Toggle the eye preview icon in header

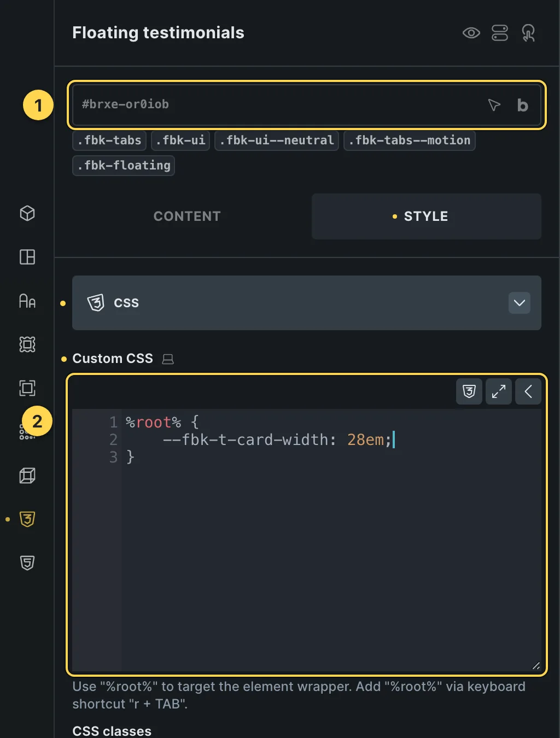[471, 33]
